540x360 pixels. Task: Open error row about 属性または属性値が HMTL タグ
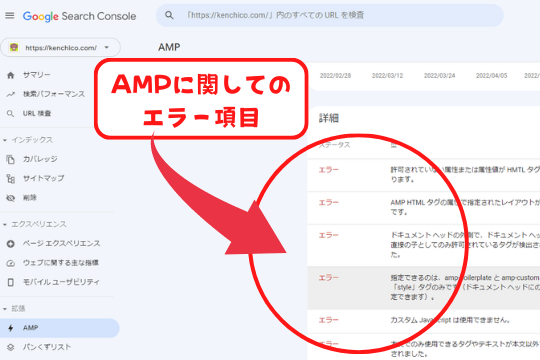424,175
